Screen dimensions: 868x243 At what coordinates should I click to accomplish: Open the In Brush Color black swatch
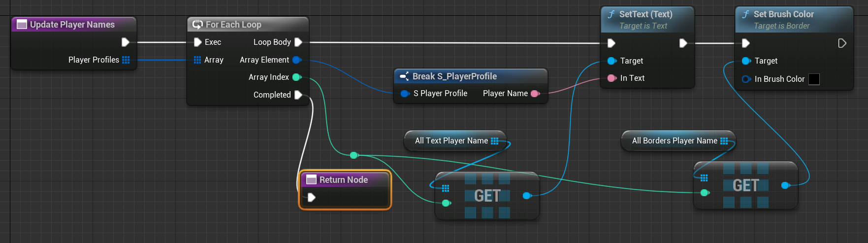tap(814, 79)
